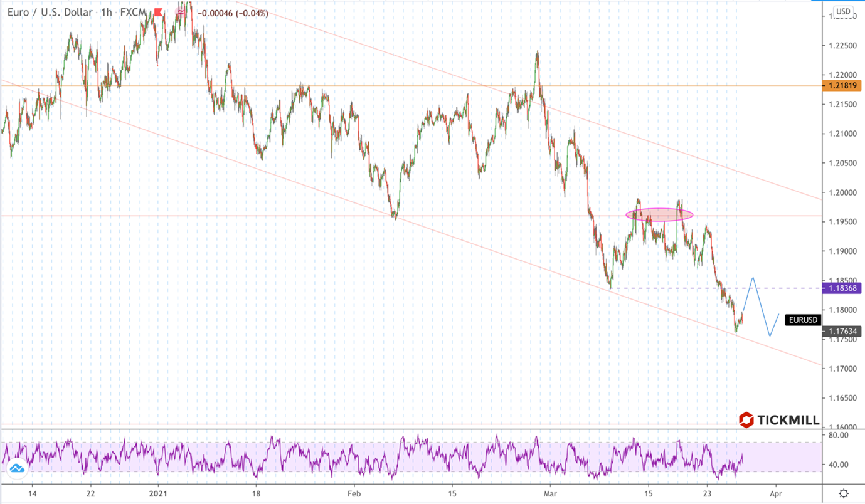This screenshot has height=504, width=865.
Task: Click the 40.00 RSI axis label
Action: tap(837, 465)
